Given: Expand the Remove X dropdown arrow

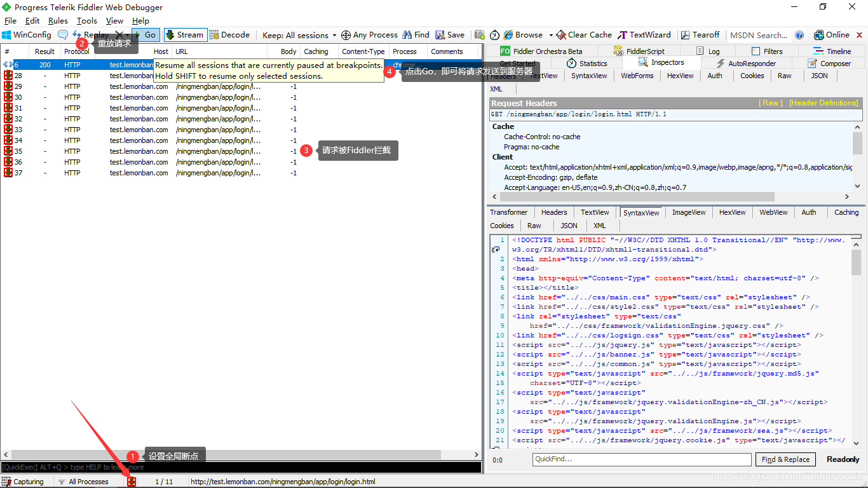Looking at the screenshot, I should pyautogui.click(x=128, y=36).
